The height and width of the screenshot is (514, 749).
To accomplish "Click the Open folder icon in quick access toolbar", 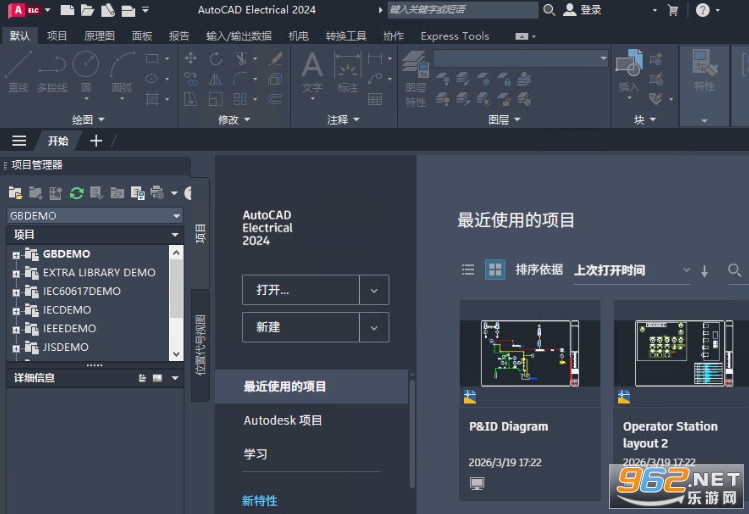I will 87,10.
